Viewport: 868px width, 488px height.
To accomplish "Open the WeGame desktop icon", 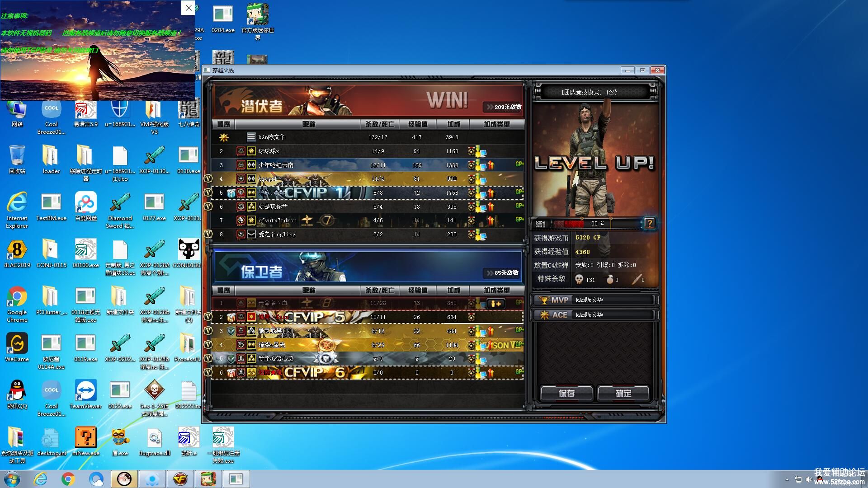I will [17, 347].
